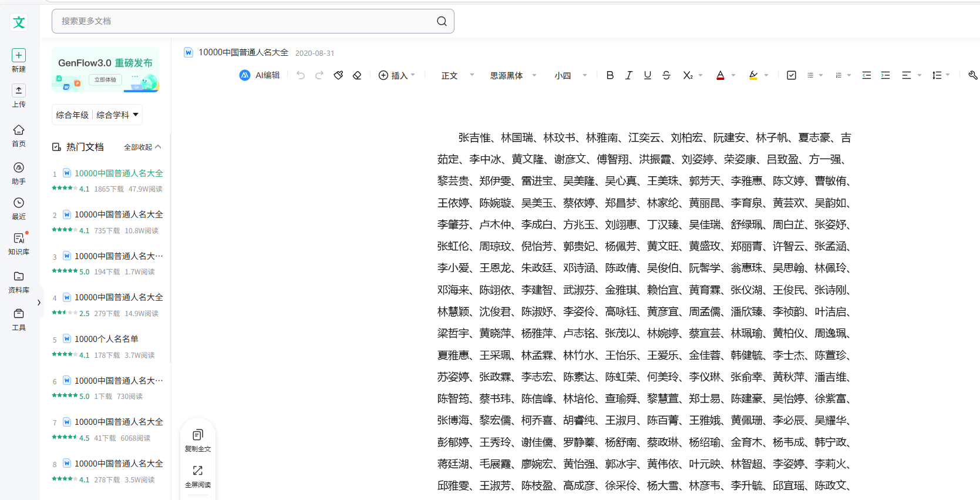Toggle bold formatting in the toolbar
Screen dimensions: 980x500
610,75
